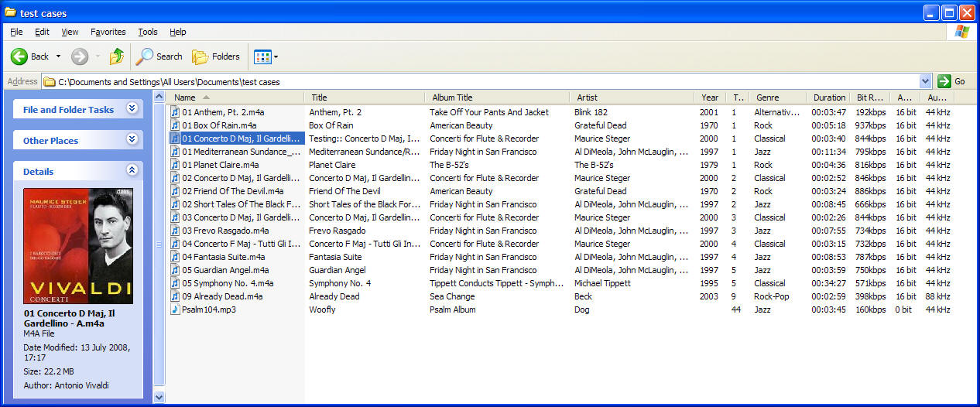Click file icon of 03 Frevo Rasgado.m4a
Image resolution: width=980 pixels, height=407 pixels.
coord(175,231)
